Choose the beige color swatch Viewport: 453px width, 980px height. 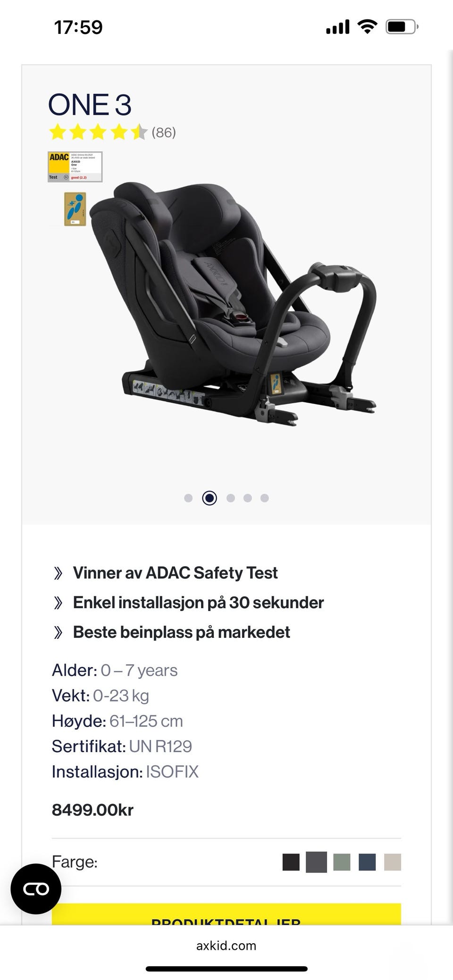[393, 862]
